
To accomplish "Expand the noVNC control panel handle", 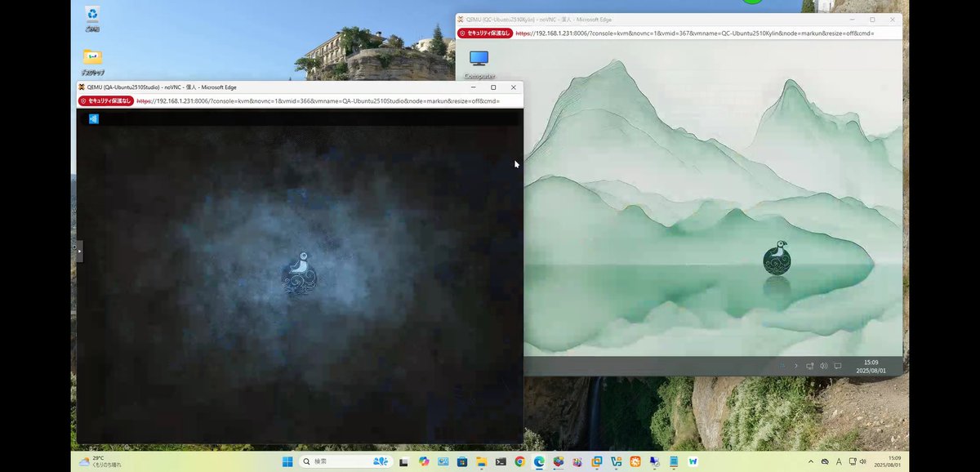I will coord(78,252).
